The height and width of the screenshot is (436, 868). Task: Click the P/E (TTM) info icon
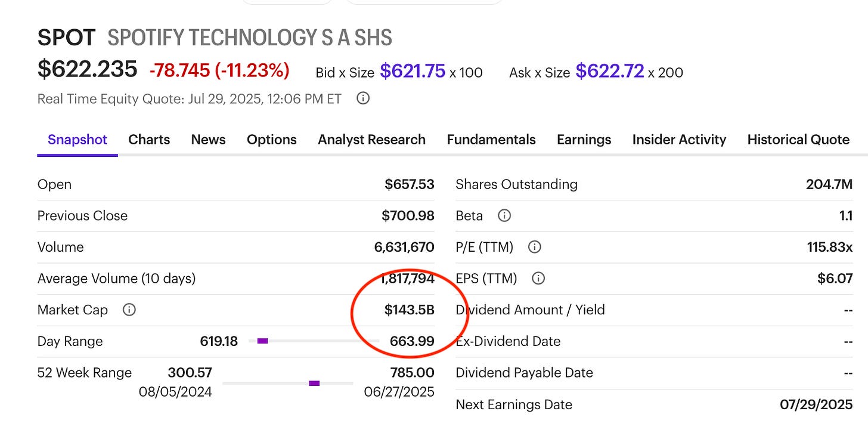click(535, 247)
